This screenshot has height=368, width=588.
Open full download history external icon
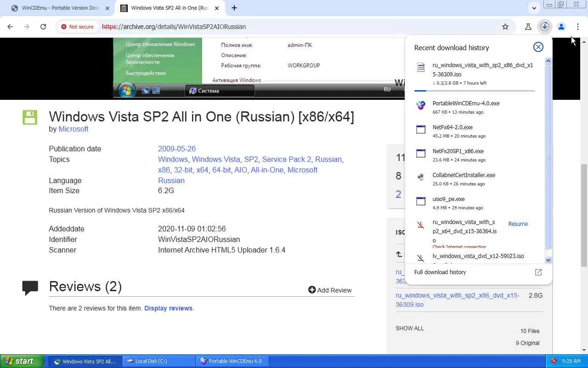538,272
